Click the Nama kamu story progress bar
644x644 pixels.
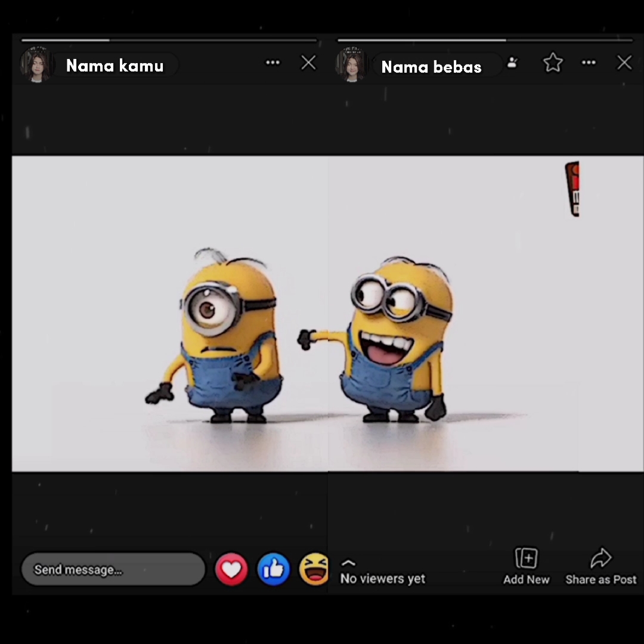(169, 41)
